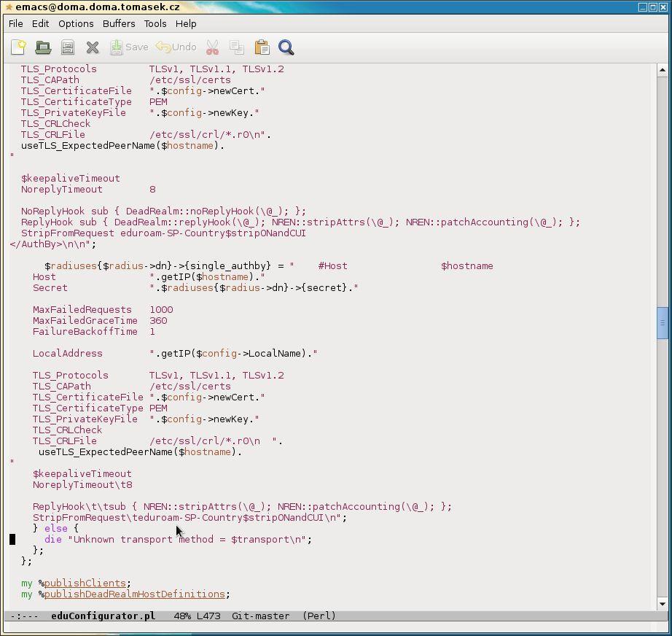
Task: Click buffer name eduConfigurator.pl in mode line
Action: 103,616
